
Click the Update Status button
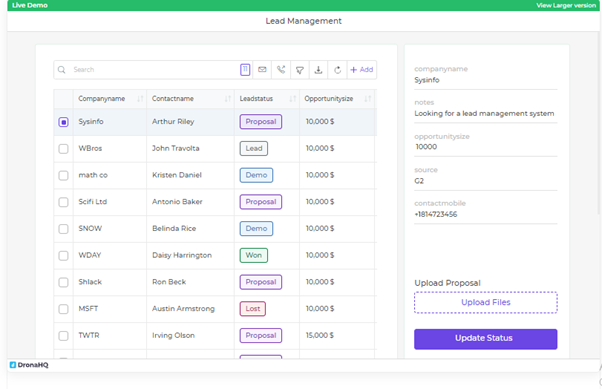coord(486,339)
